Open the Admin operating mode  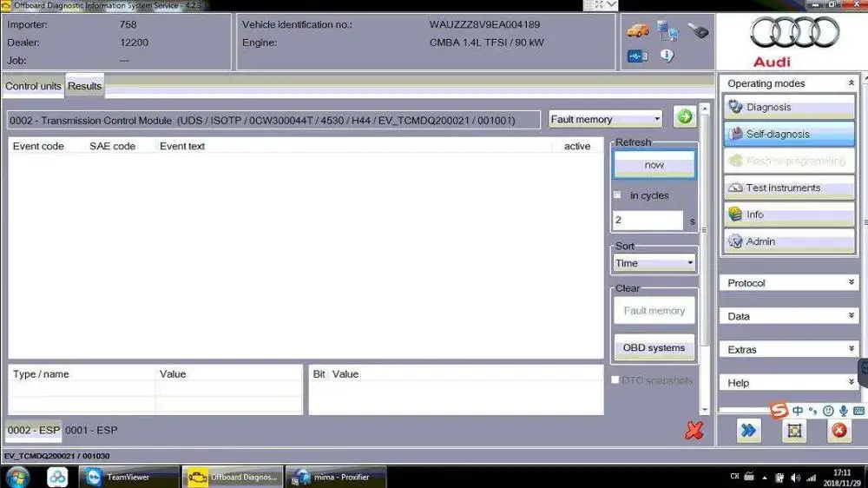click(789, 241)
